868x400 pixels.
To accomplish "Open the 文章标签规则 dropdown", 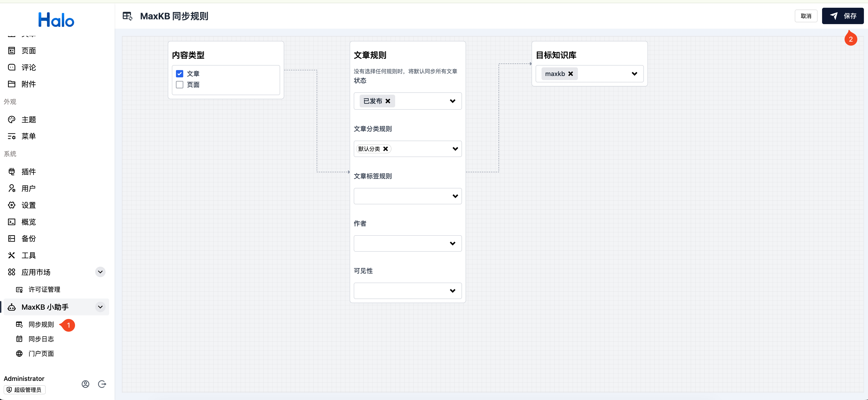I will (455, 196).
